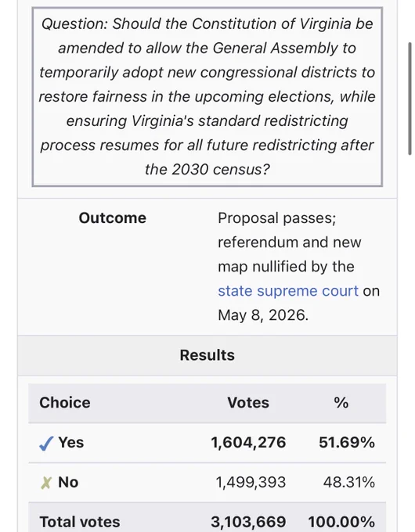Click the Yes choice label
The height and width of the screenshot is (532, 415).
tap(71, 443)
